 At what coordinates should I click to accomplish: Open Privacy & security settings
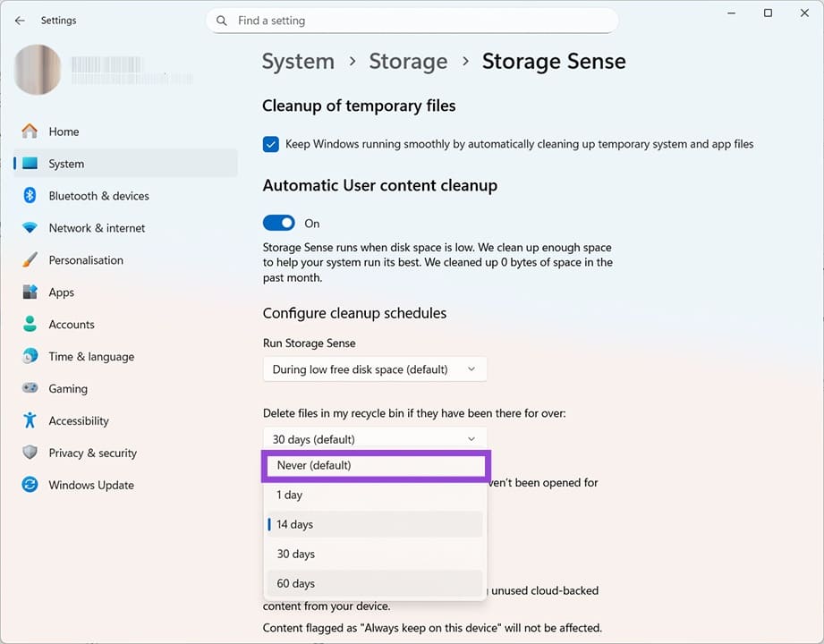[92, 453]
